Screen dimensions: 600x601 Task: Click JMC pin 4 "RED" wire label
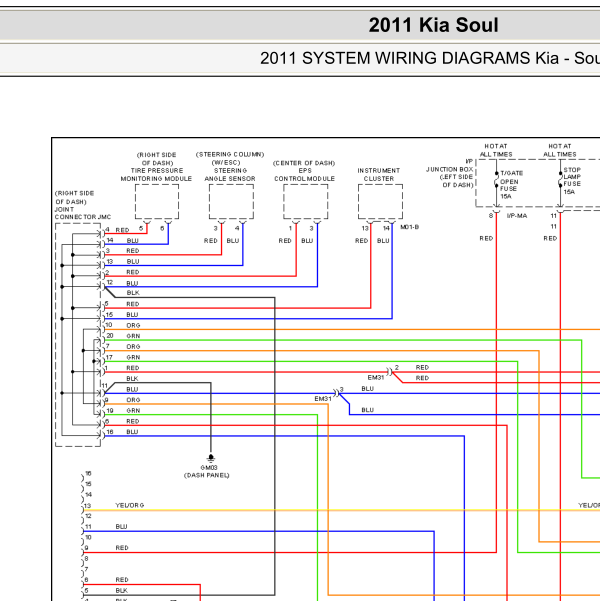122,230
